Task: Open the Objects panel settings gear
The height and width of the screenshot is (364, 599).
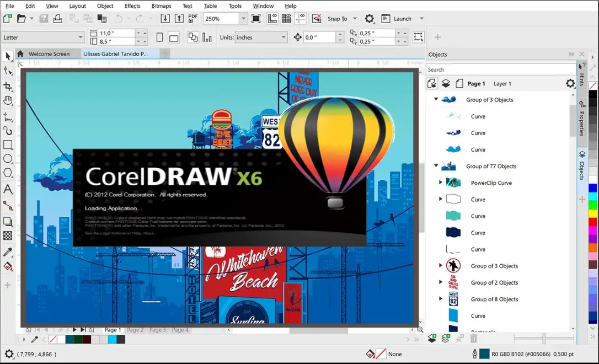Action: point(570,83)
